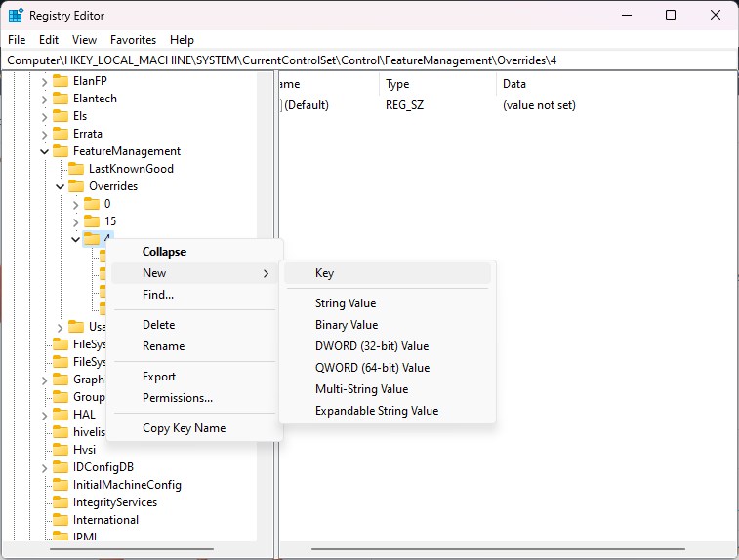Viewport: 739px width, 560px height.
Task: Click the InitialMachineConfig folder icon
Action: (x=61, y=485)
